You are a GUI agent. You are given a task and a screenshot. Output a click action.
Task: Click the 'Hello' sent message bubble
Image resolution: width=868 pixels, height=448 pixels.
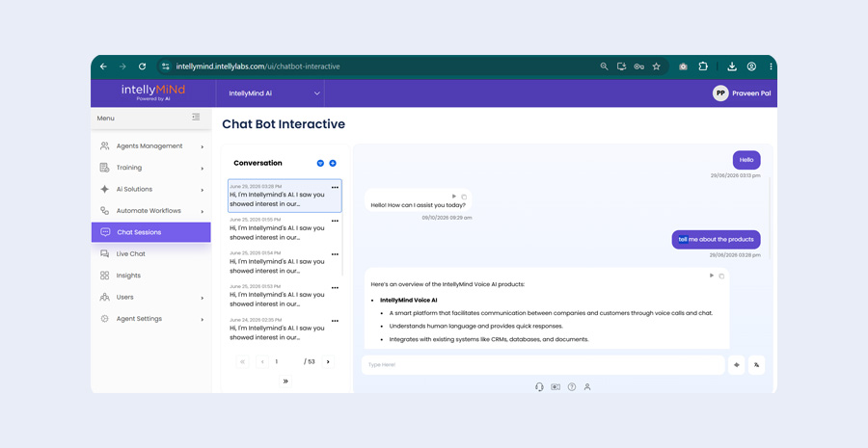point(746,160)
